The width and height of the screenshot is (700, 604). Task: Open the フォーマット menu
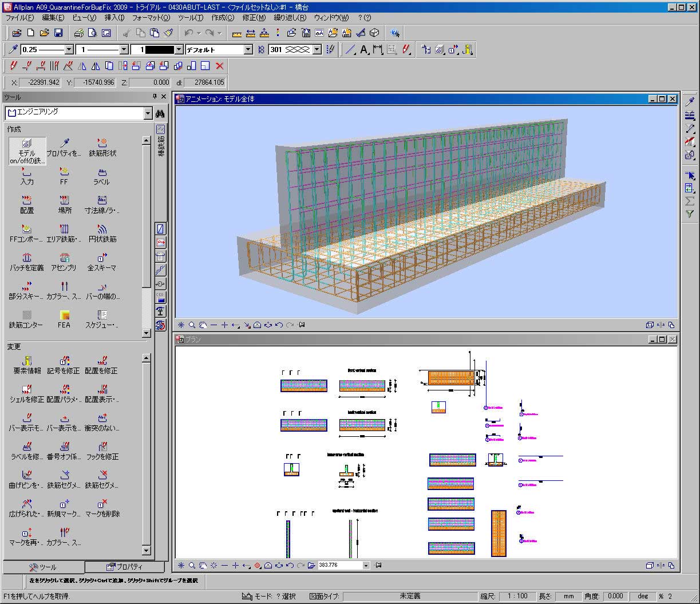[151, 18]
